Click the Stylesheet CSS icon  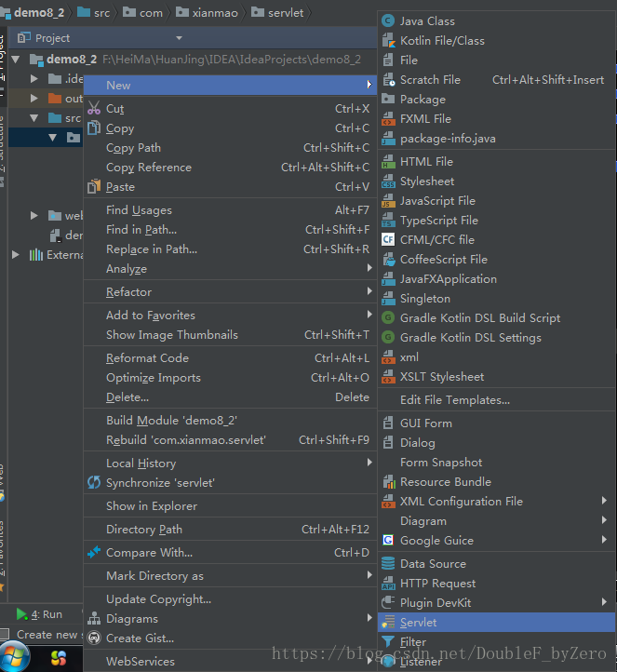pyautogui.click(x=388, y=181)
